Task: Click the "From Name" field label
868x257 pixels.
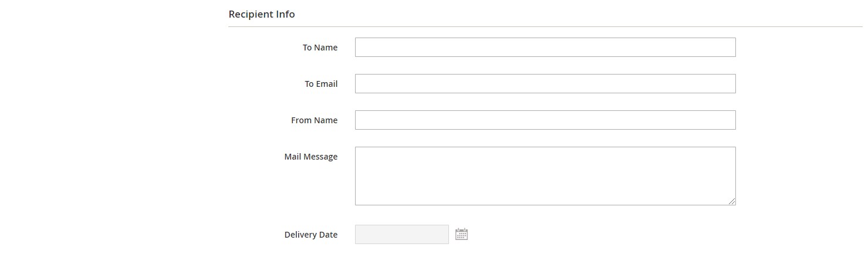Action: point(314,120)
